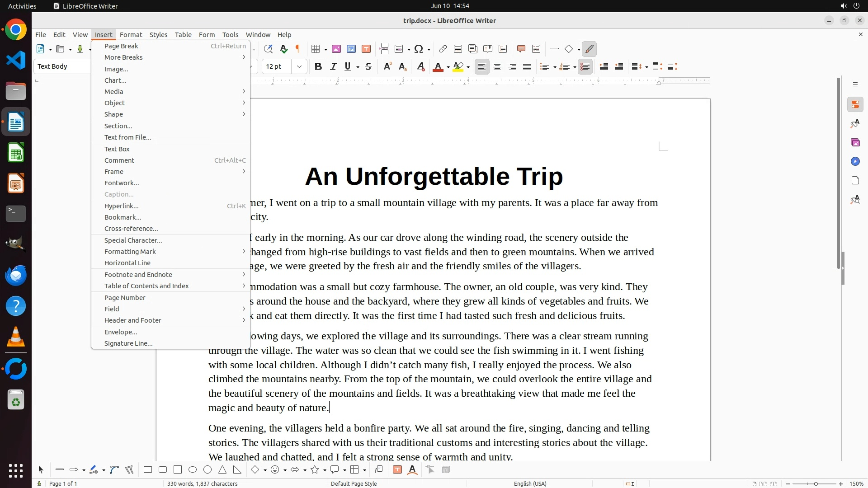Expand the Star shapes dropdown arrow
The height and width of the screenshot is (488, 868).
325,470
